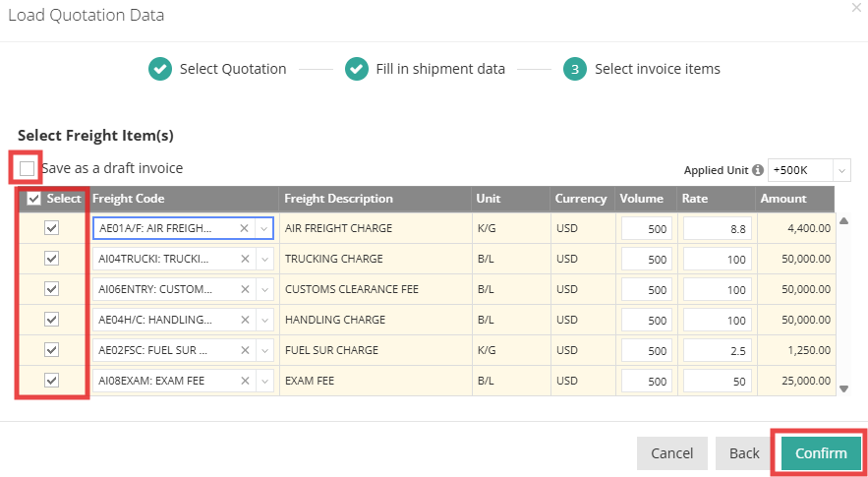Expand the HANDLING freight code dropdown arrow
The image size is (868, 477).
[x=263, y=320]
